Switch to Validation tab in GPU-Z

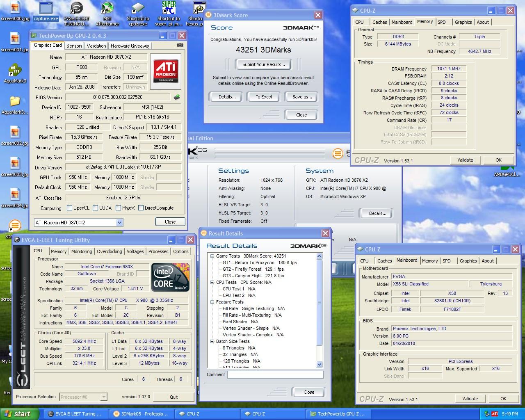(x=96, y=46)
